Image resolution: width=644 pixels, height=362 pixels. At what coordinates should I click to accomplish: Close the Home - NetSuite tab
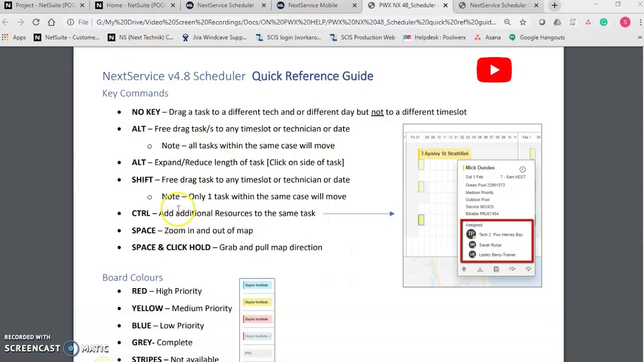pyautogui.click(x=173, y=6)
